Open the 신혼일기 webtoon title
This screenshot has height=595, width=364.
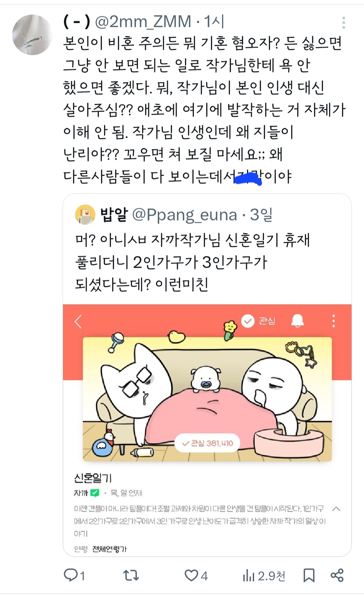point(93,478)
